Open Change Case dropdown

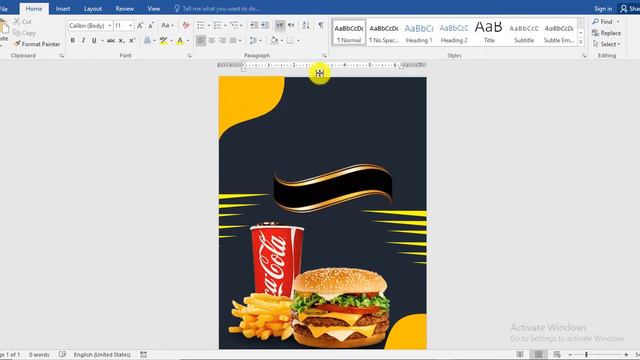tap(167, 25)
